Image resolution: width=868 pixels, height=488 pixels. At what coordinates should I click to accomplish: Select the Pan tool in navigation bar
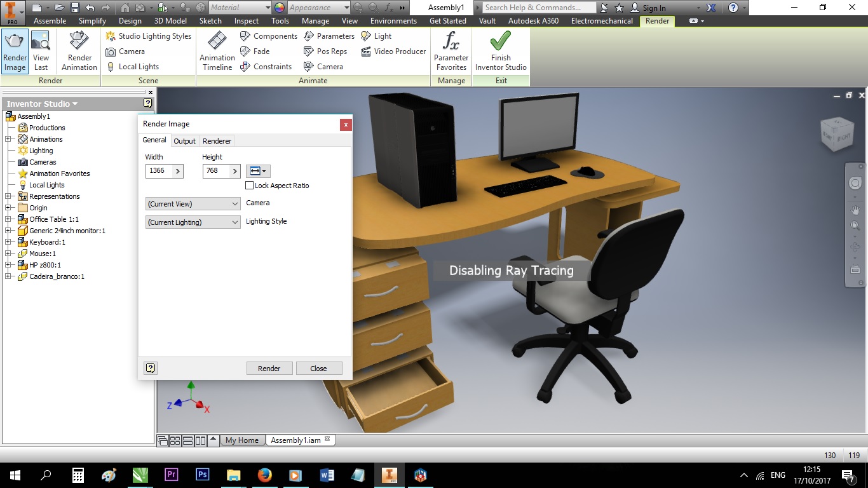pyautogui.click(x=855, y=210)
